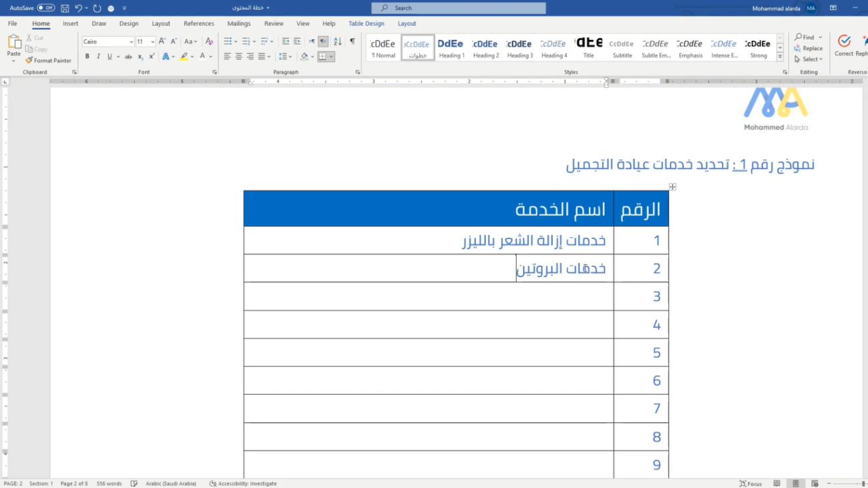Click the cell next to number 3

coord(429,296)
